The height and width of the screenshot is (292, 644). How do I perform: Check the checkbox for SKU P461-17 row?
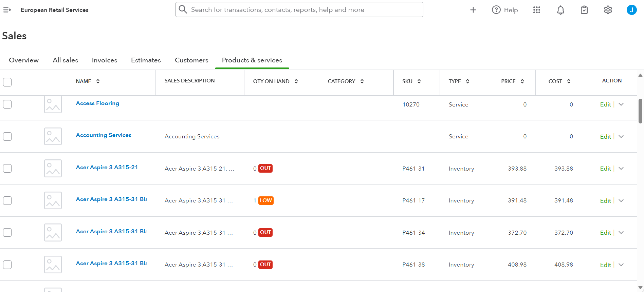7,200
